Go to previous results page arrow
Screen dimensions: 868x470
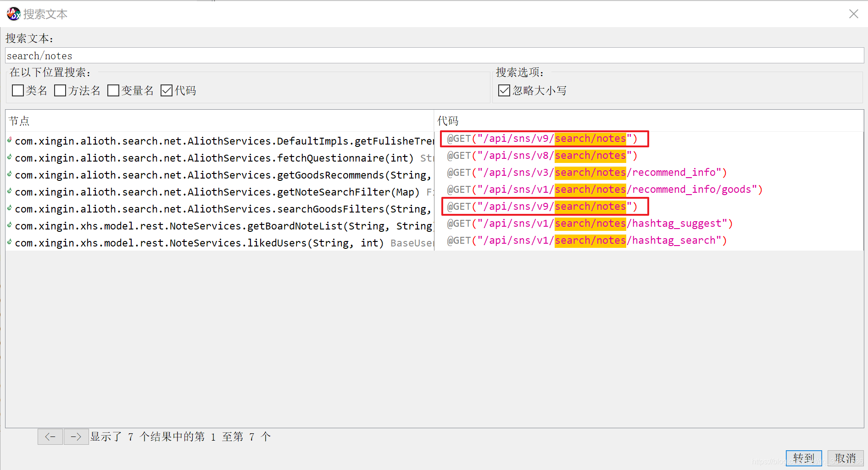pyautogui.click(x=50, y=436)
